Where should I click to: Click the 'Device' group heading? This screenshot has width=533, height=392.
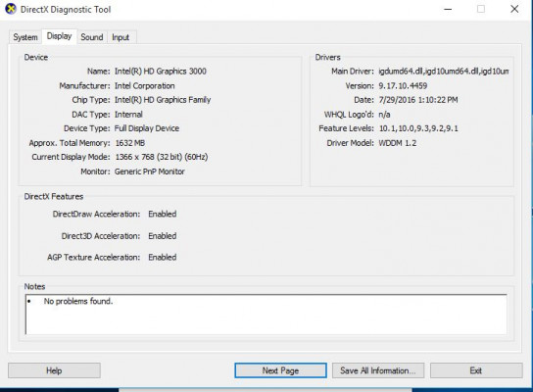35,57
